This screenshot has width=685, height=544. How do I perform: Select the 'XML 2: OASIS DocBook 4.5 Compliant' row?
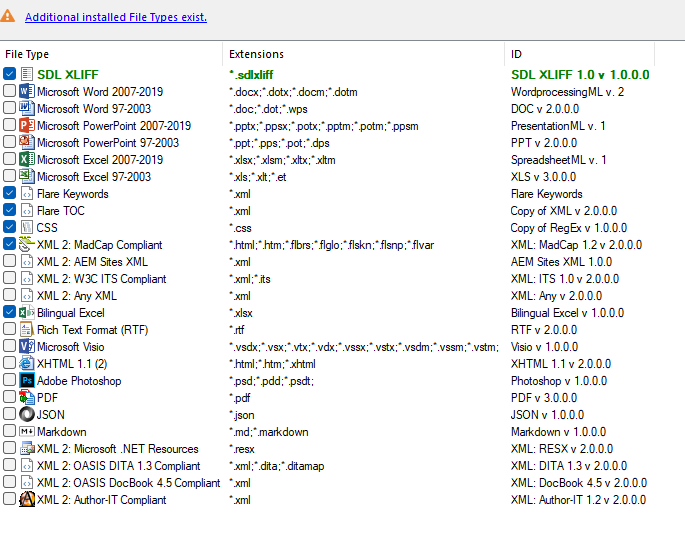click(x=328, y=483)
